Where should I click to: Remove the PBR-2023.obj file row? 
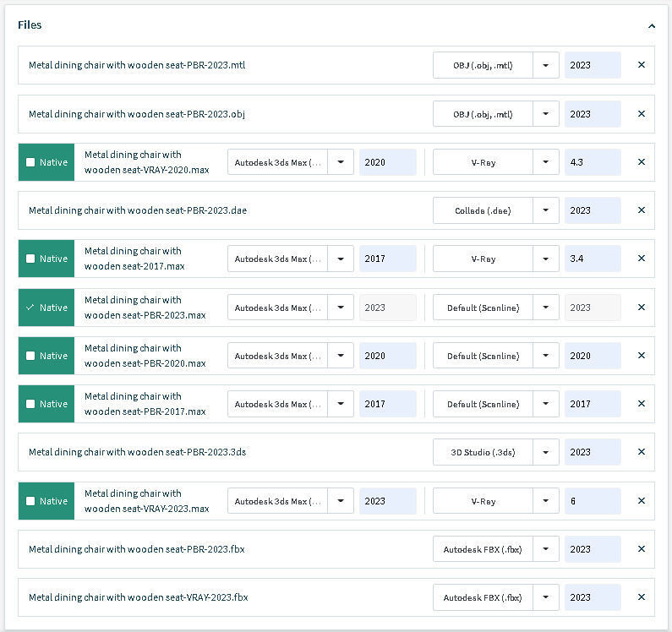click(641, 114)
